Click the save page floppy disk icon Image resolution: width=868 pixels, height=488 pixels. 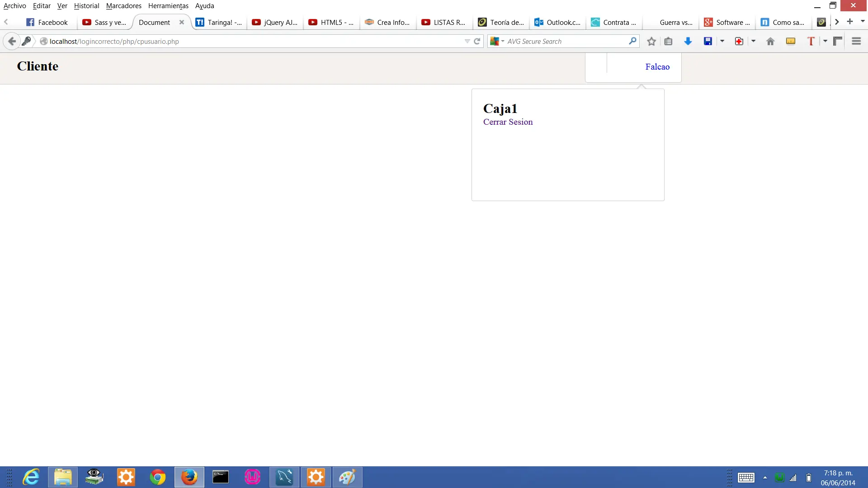(708, 41)
